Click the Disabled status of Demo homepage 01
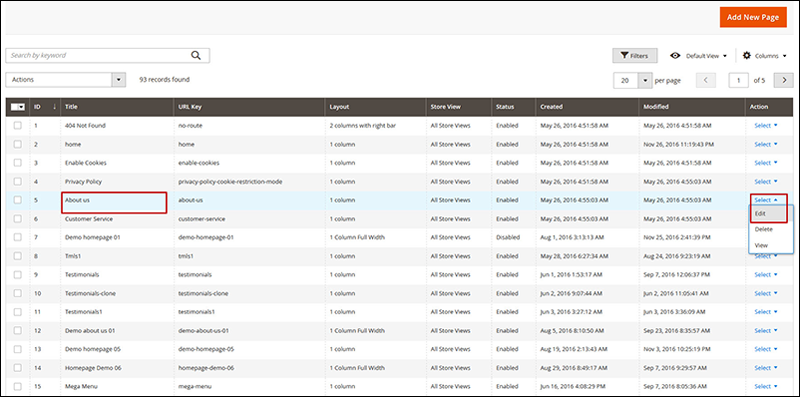The height and width of the screenshot is (397, 800). [508, 237]
